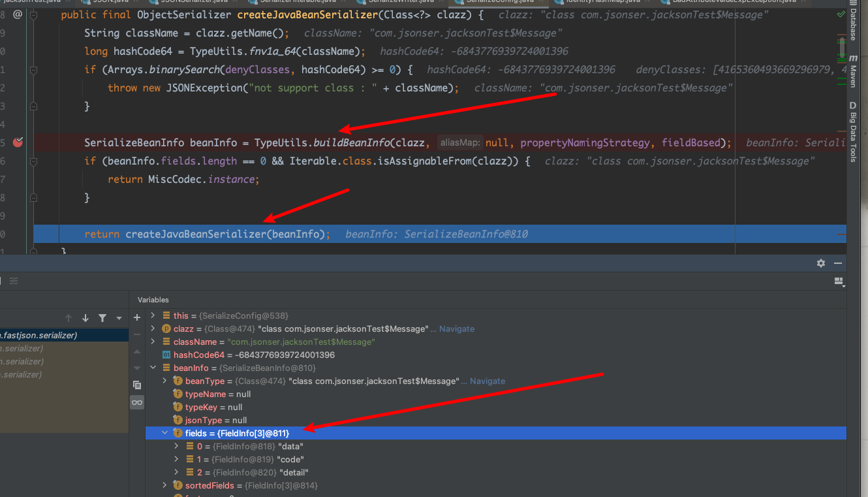Go to next frame with the down arrow
Screen dimensions: 868x497
(x=85, y=318)
